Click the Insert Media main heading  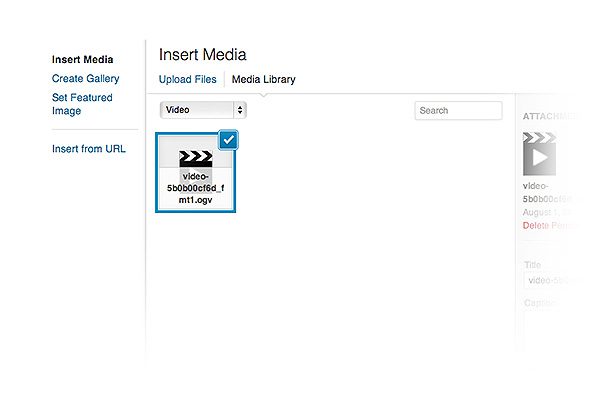[x=202, y=55]
